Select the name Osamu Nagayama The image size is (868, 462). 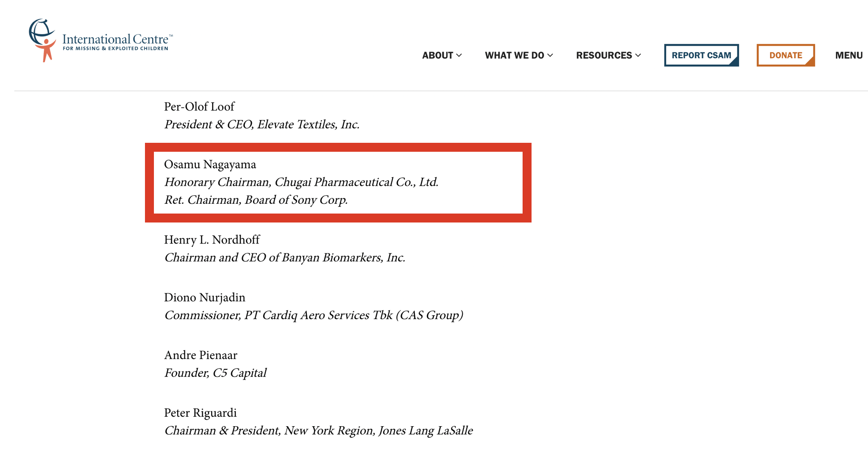[x=210, y=164]
